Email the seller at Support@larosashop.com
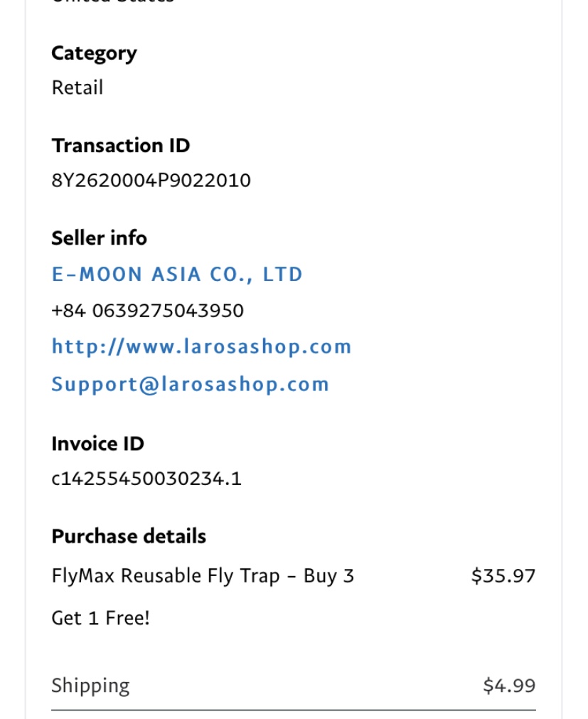This screenshot has height=719, width=588. point(191,384)
